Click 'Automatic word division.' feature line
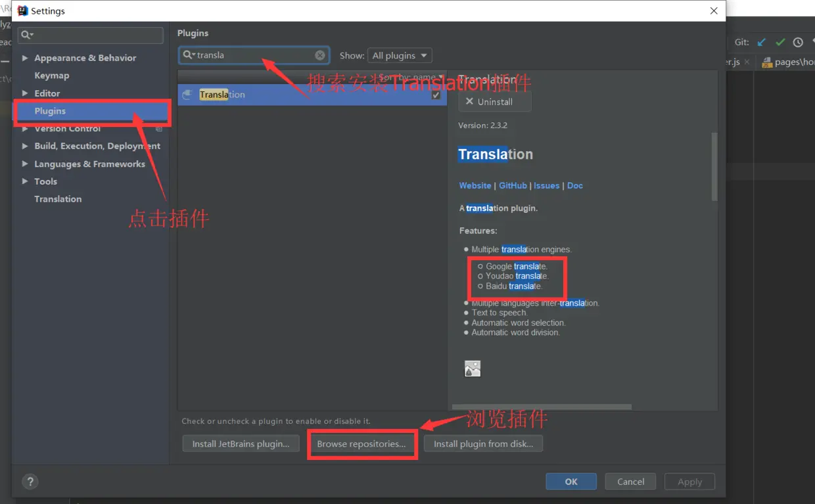The height and width of the screenshot is (504, 815). tap(516, 332)
